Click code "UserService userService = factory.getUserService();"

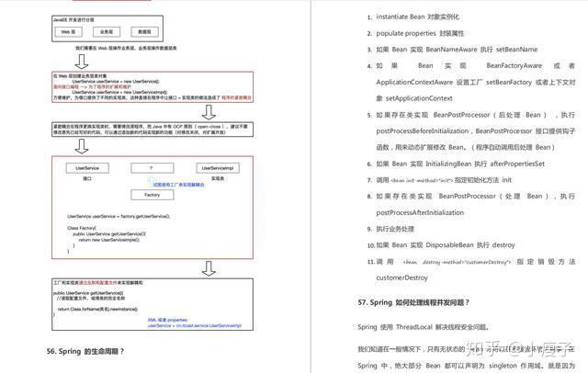119,216
